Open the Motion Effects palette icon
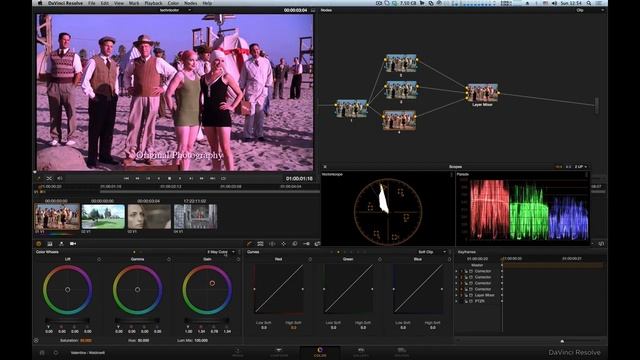Image resolution: width=640 pixels, height=360 pixels. click(61, 244)
